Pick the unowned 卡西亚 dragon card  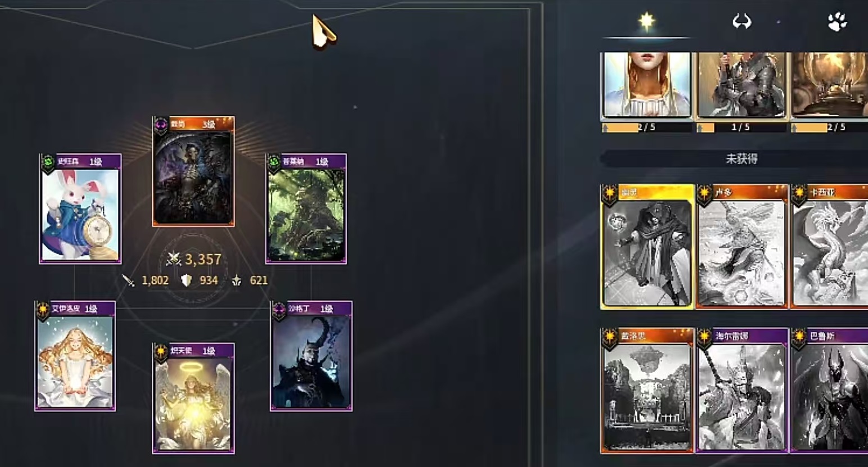pyautogui.click(x=829, y=247)
